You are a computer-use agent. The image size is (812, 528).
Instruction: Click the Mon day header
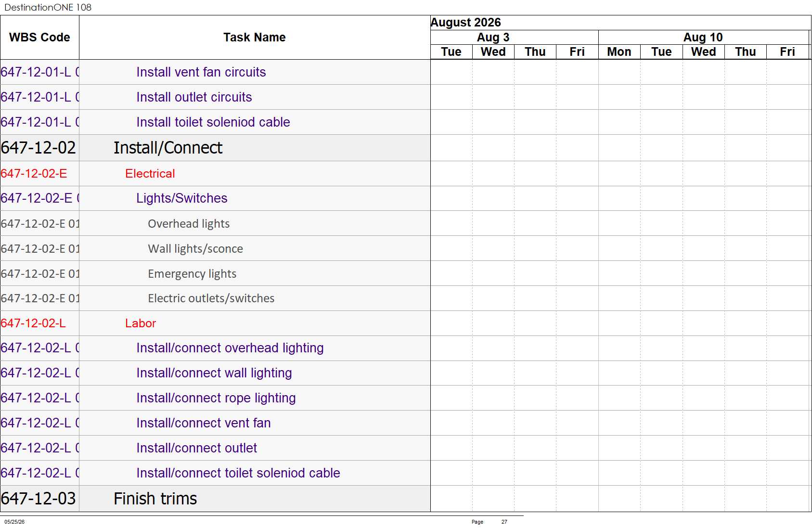pyautogui.click(x=619, y=52)
